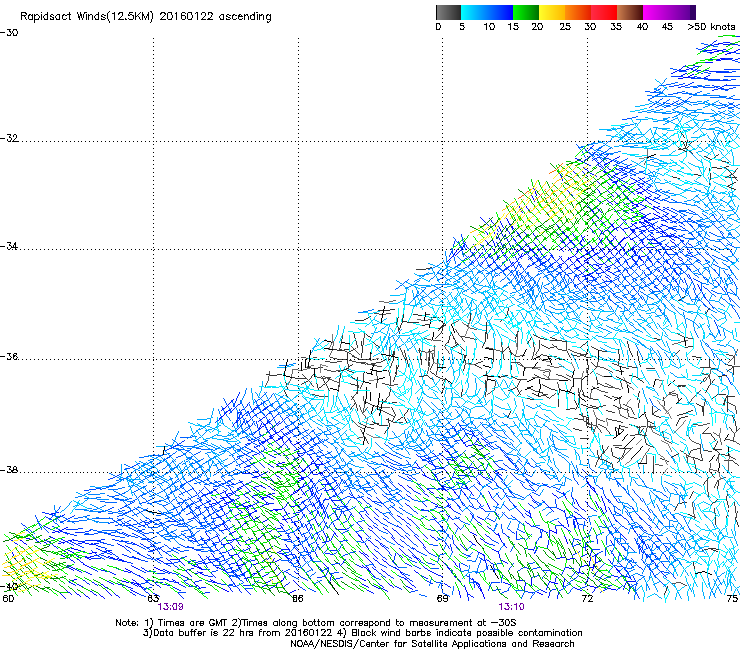Click the red 30-35 knots legend swatch
The height and width of the screenshot is (650, 740).
(604, 12)
